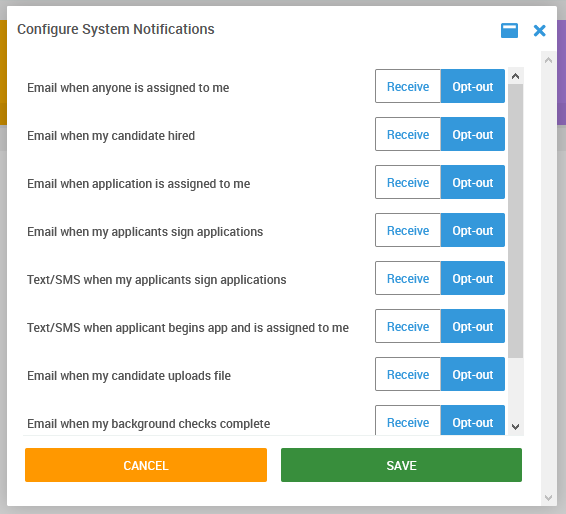
Task: Receive email when application is assigned to me
Action: coord(408,182)
